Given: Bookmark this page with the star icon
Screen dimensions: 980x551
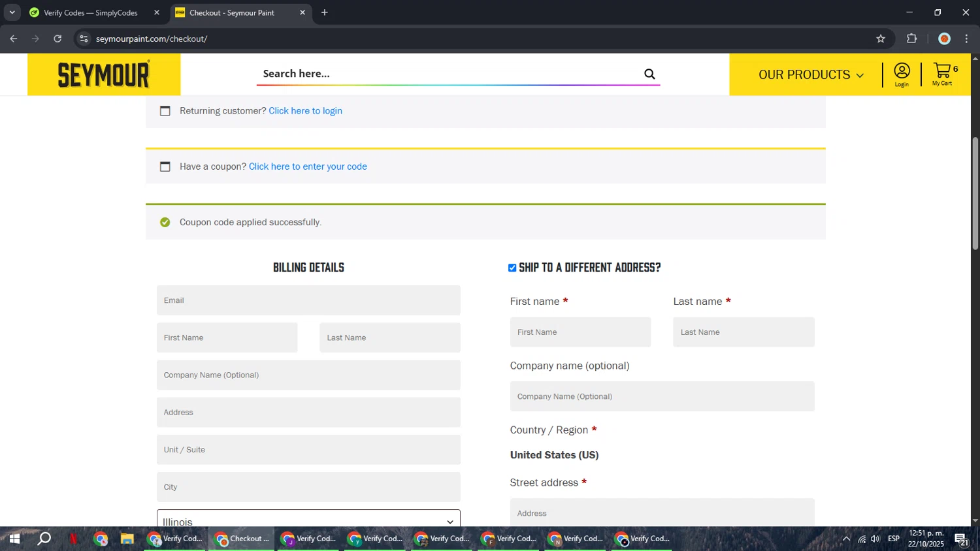Looking at the screenshot, I should 881,39.
